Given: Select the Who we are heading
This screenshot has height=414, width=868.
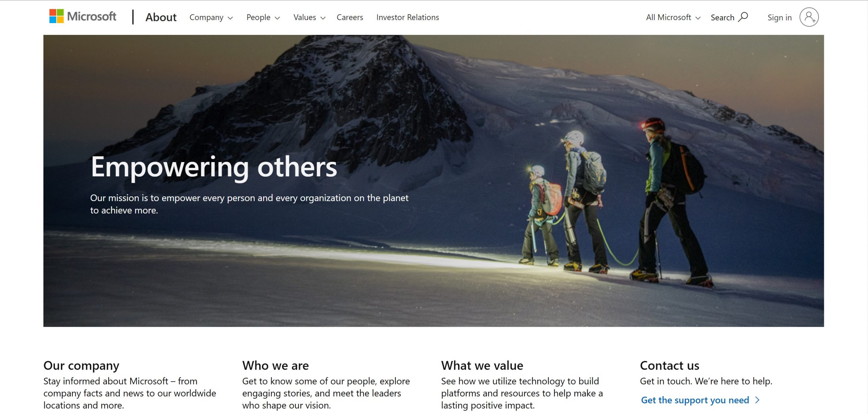Looking at the screenshot, I should (x=275, y=366).
